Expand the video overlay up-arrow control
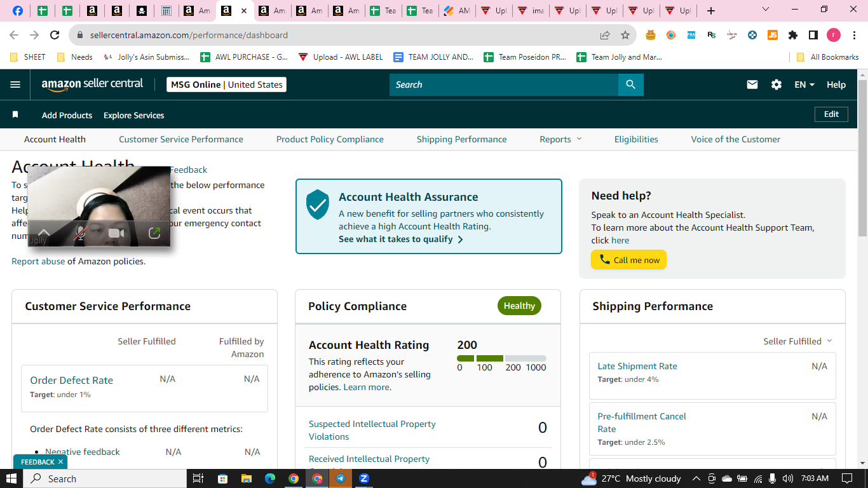Screen dimensions: 868x488 (44, 233)
